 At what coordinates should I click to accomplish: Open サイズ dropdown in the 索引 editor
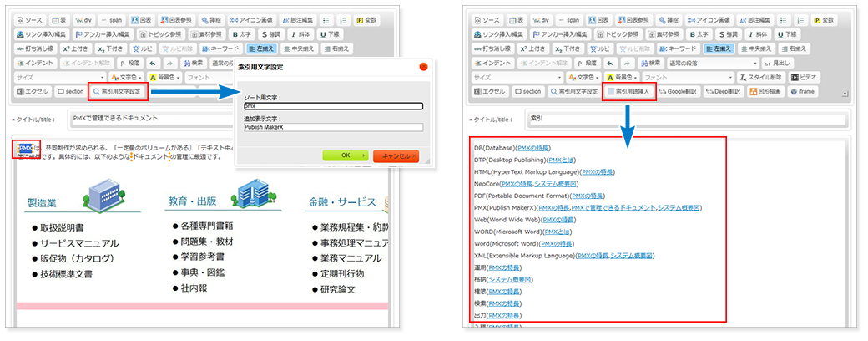pos(517,77)
